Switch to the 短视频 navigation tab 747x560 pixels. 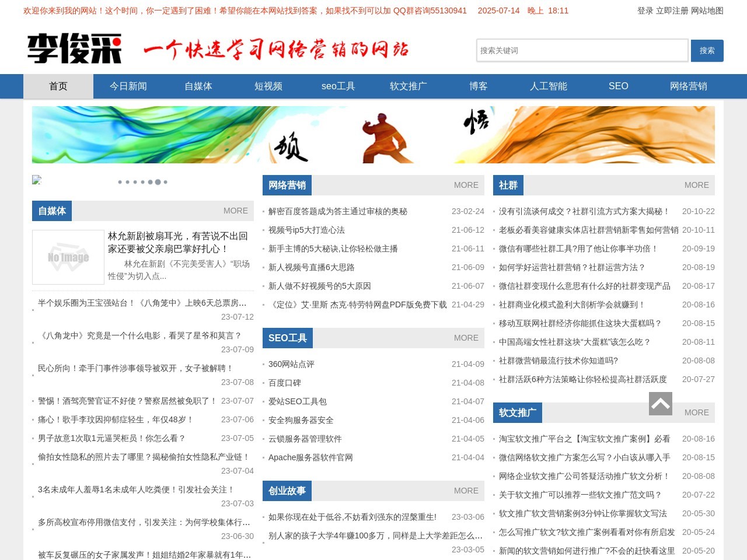point(268,86)
